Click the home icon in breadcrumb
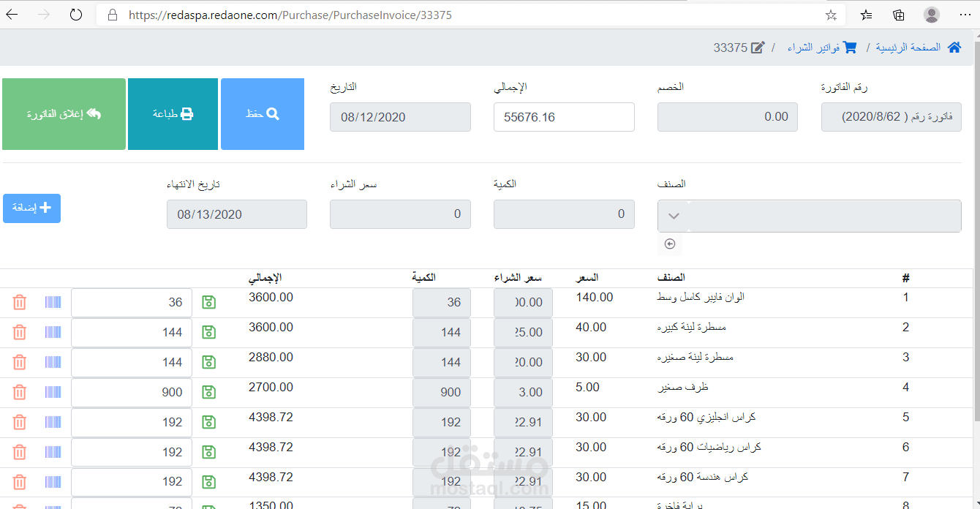The image size is (980, 509). click(954, 48)
